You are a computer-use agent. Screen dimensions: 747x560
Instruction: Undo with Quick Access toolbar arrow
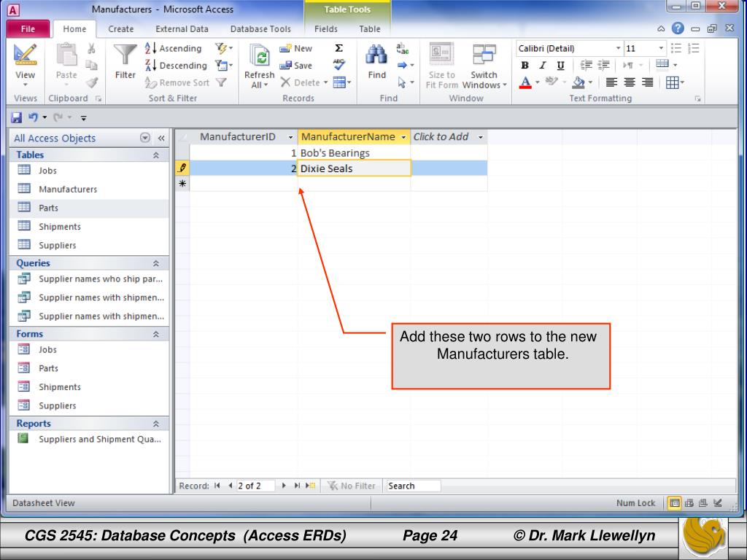pos(33,117)
